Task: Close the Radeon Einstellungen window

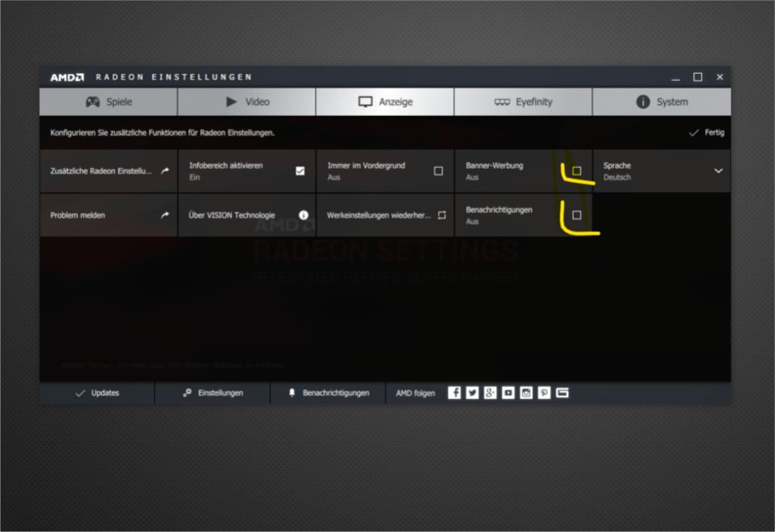Action: (x=719, y=77)
